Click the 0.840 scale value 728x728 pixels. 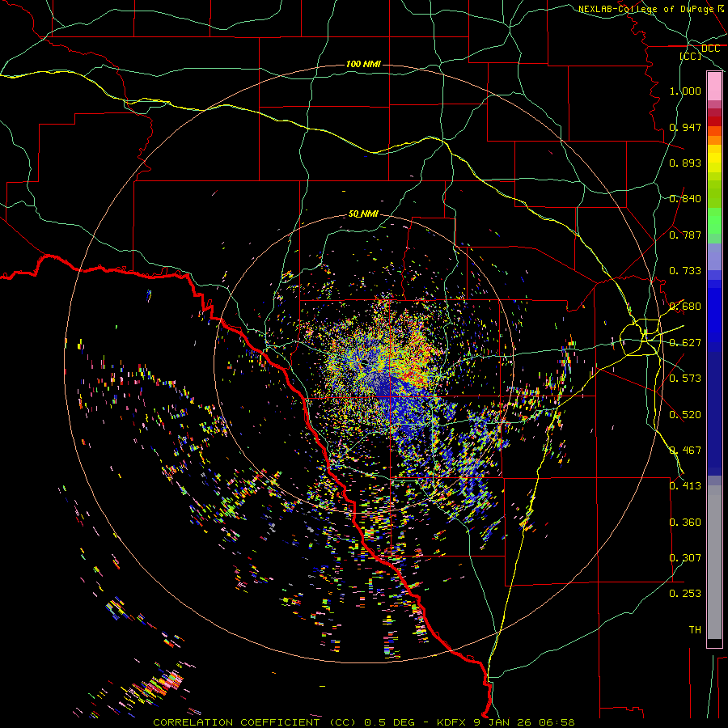(685, 199)
